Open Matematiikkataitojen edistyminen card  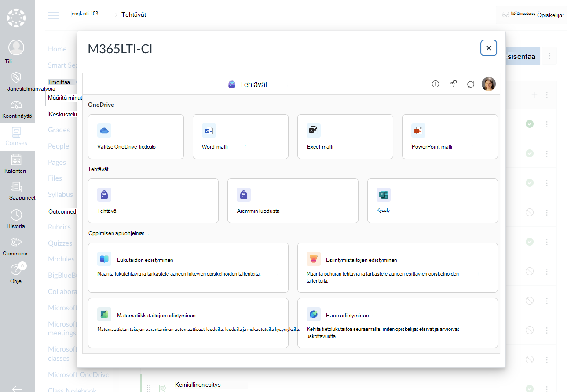click(188, 323)
